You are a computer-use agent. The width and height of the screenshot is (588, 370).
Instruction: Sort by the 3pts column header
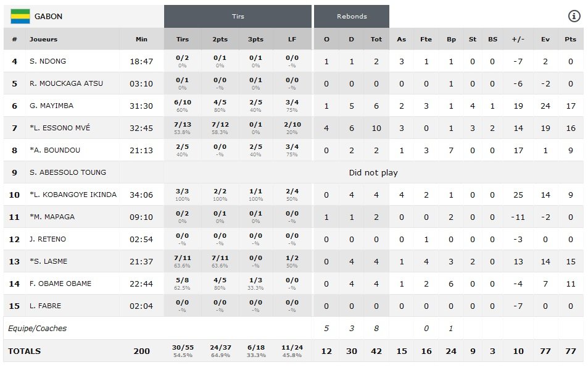point(255,39)
